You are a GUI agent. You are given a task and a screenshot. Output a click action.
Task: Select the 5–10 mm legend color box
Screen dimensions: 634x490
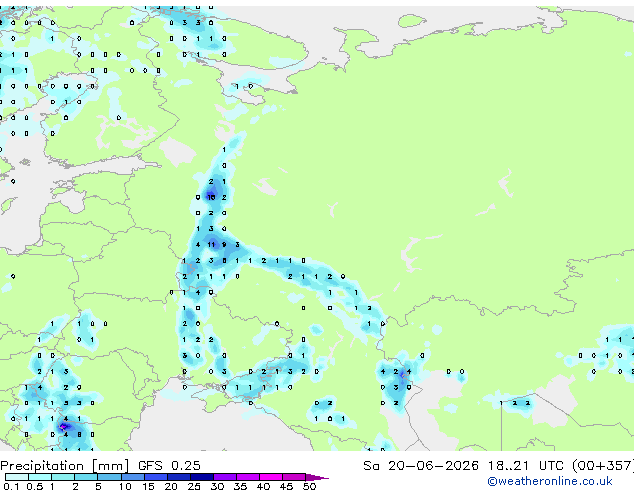coord(109,477)
